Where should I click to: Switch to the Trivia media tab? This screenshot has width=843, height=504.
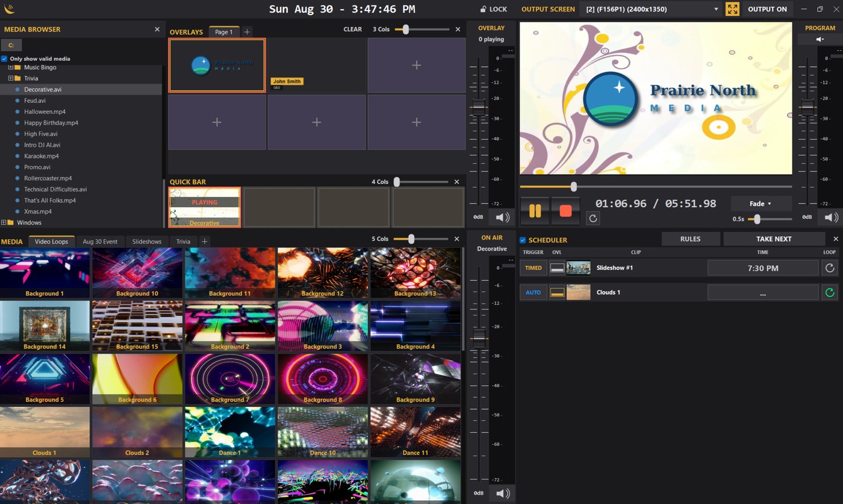pos(183,241)
